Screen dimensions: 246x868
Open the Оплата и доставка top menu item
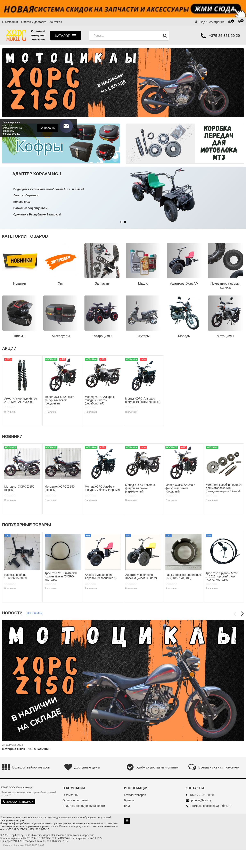click(x=34, y=22)
